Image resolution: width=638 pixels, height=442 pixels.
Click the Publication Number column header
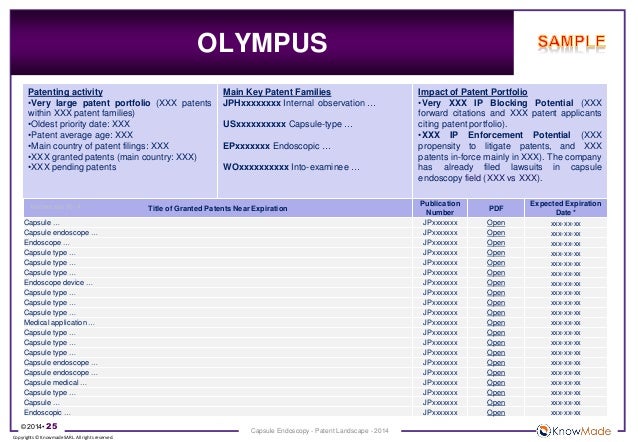click(440, 208)
